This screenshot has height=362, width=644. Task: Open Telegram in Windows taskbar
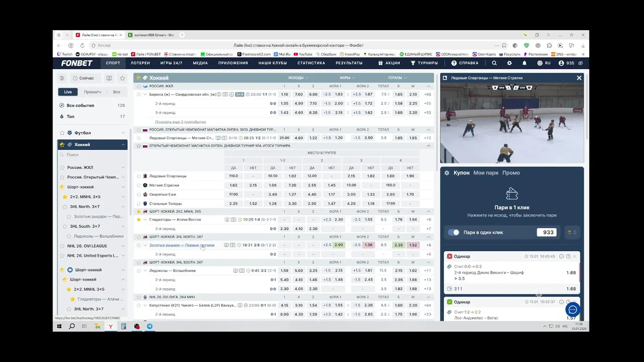coord(149,326)
